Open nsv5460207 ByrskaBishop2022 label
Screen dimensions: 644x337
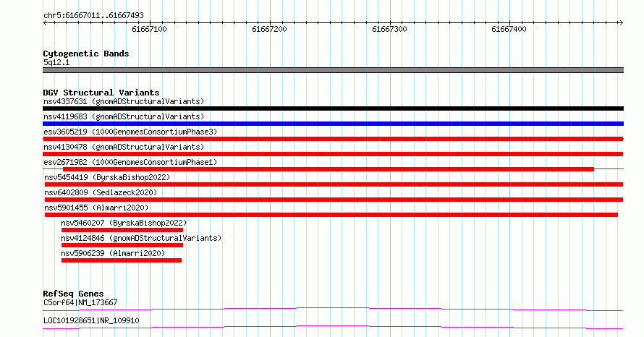(124, 223)
